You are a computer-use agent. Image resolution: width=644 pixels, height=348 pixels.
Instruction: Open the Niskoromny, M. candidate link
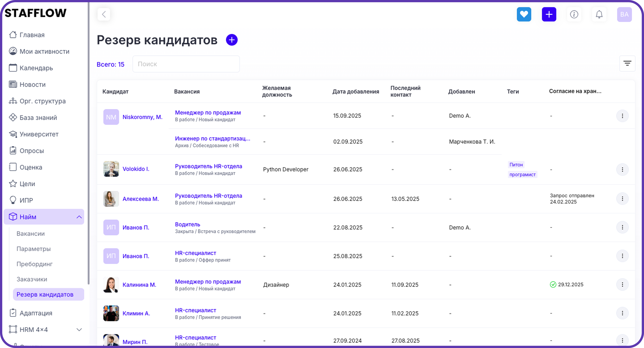(x=142, y=117)
